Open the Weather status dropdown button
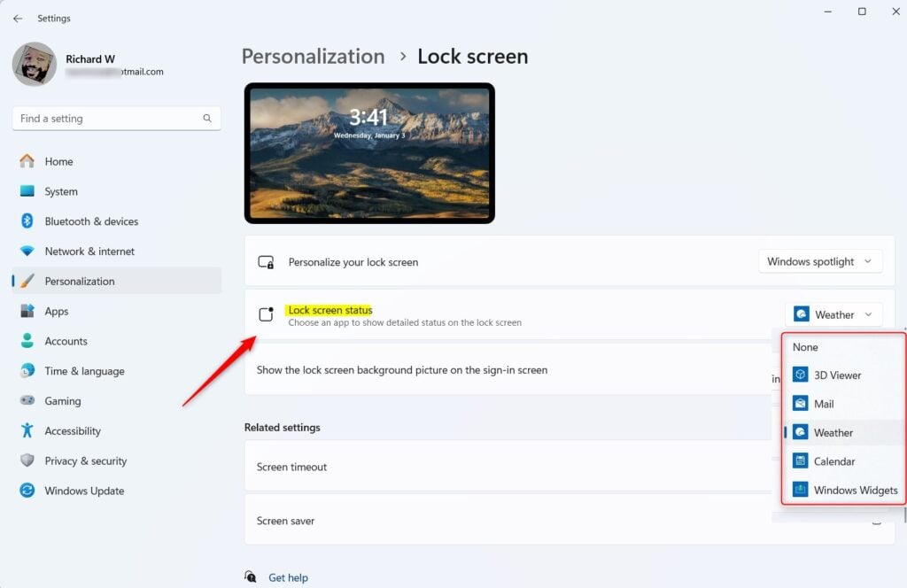907x588 pixels. [x=833, y=314]
